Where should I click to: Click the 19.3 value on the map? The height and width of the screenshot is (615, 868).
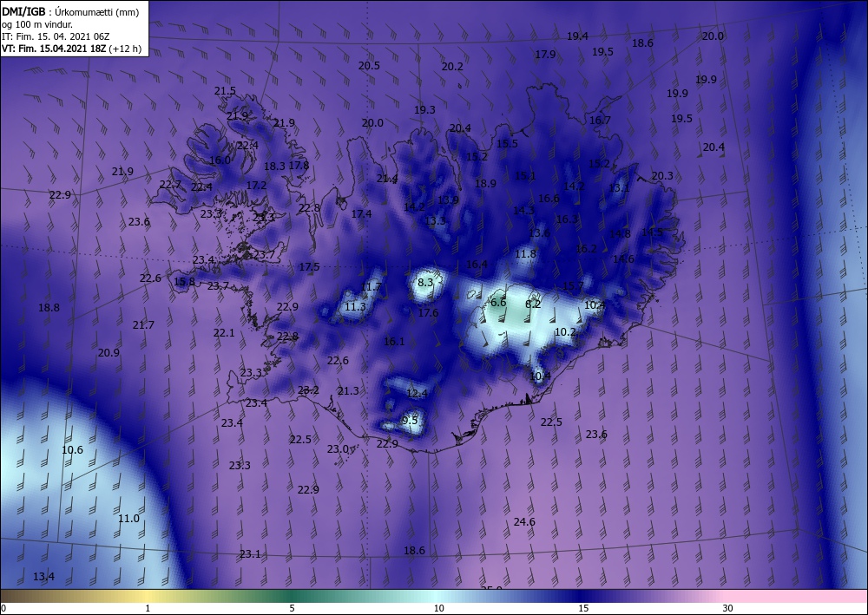(x=424, y=109)
